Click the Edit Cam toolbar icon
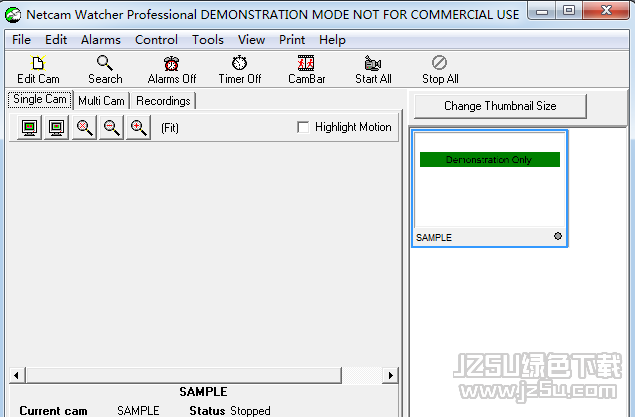The width and height of the screenshot is (635, 417). point(38,63)
